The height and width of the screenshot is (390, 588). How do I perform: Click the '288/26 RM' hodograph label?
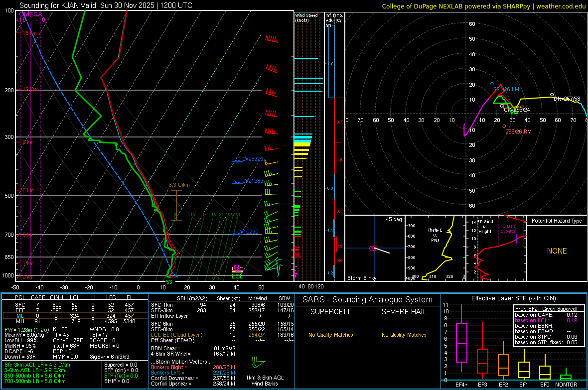[x=518, y=131]
